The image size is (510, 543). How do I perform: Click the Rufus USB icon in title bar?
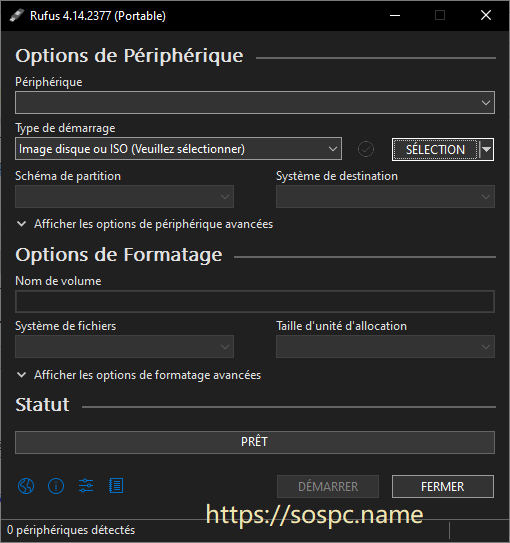click(16, 16)
